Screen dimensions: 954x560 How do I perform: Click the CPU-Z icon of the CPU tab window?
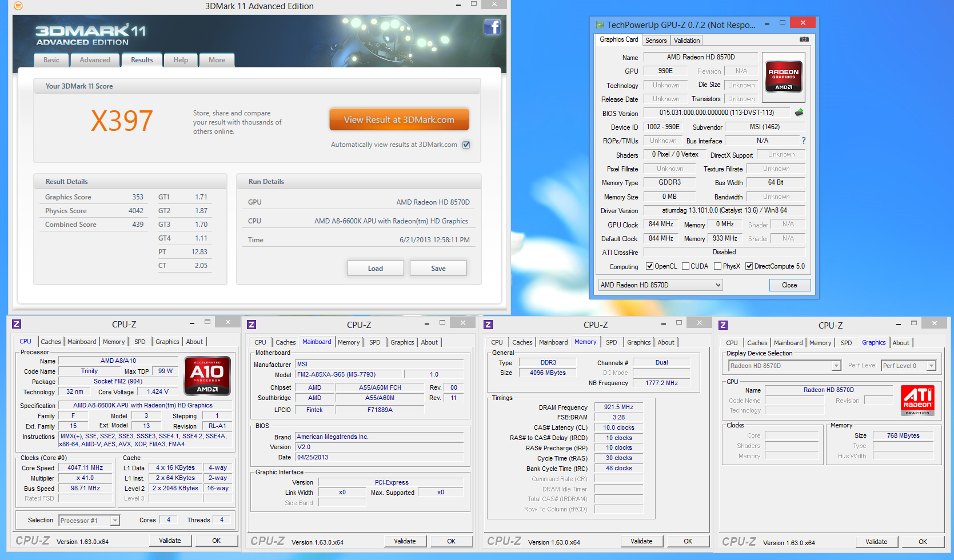coord(17,324)
